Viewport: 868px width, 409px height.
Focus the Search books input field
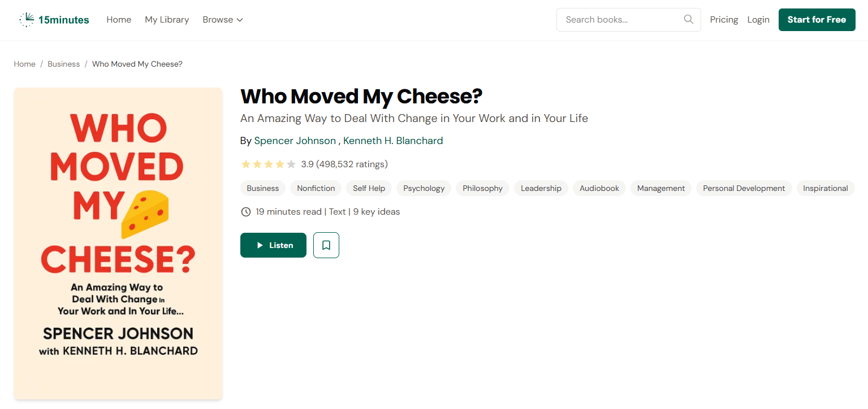[x=628, y=20]
